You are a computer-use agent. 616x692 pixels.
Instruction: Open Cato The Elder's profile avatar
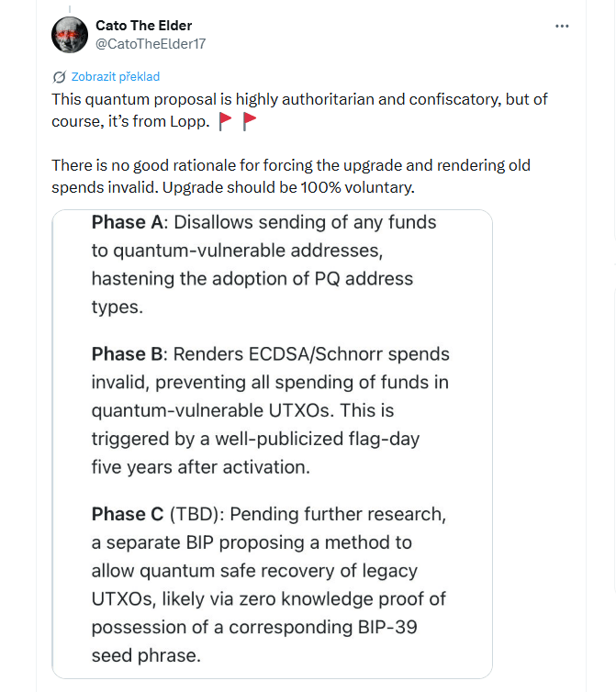point(69,34)
